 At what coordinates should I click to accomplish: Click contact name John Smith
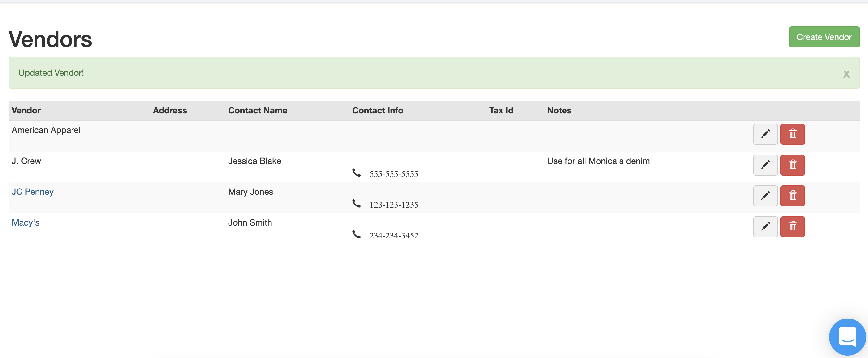(250, 222)
